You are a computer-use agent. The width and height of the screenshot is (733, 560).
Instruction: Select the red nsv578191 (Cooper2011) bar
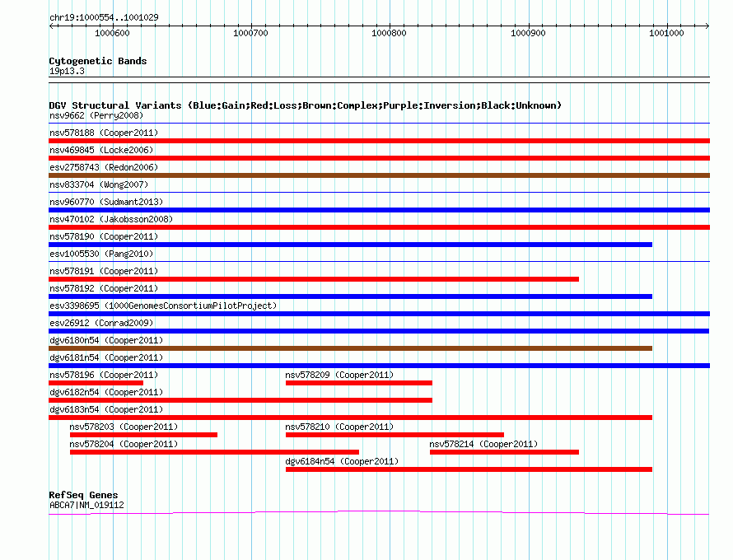(x=314, y=279)
